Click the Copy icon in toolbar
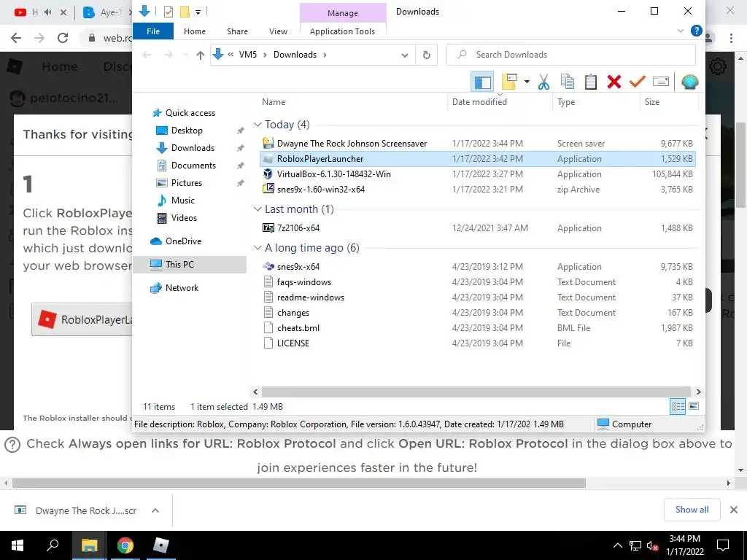Screen dimensions: 747x560 click(x=567, y=82)
